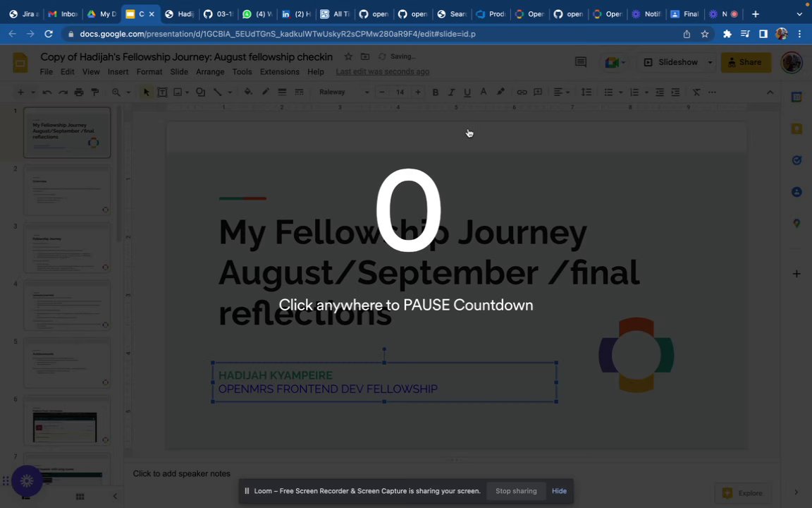Open Google Meet call button

[x=615, y=62]
